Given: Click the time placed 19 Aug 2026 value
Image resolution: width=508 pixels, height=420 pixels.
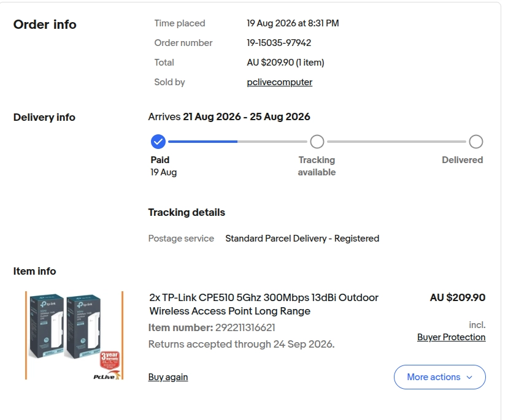Looking at the screenshot, I should [x=293, y=23].
